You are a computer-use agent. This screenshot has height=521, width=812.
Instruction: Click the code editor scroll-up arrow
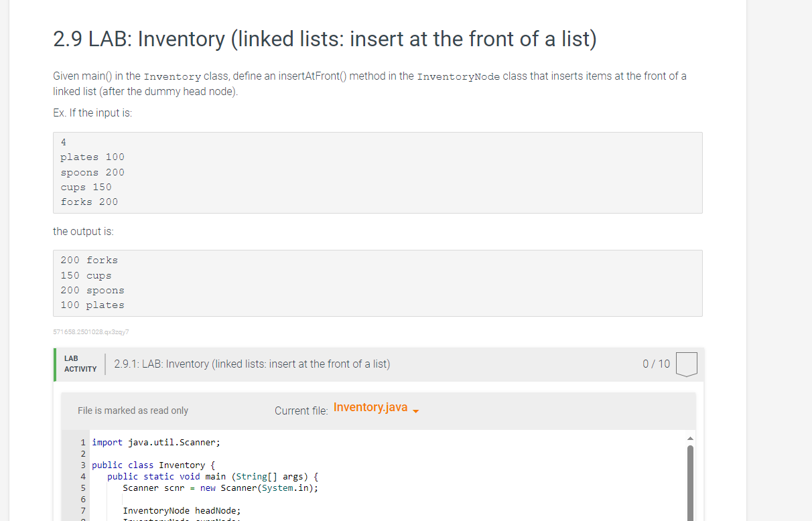tap(690, 439)
